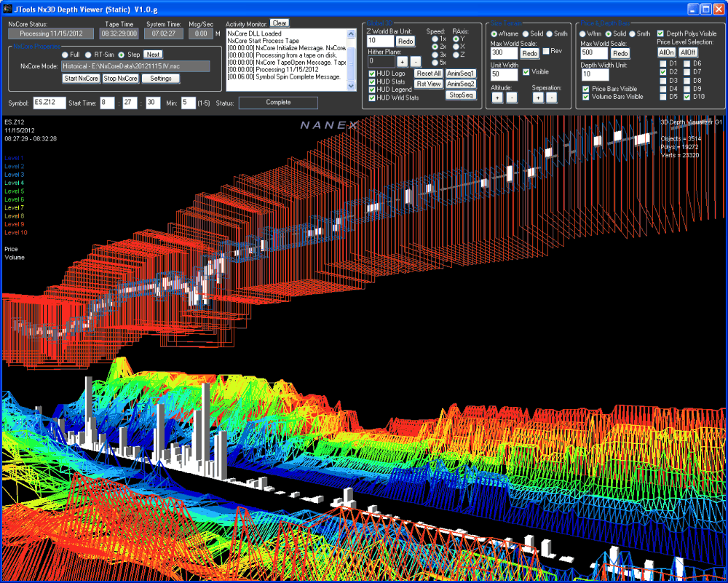Select wframe in Size Terrain
This screenshot has height=583, width=728.
[x=494, y=34]
